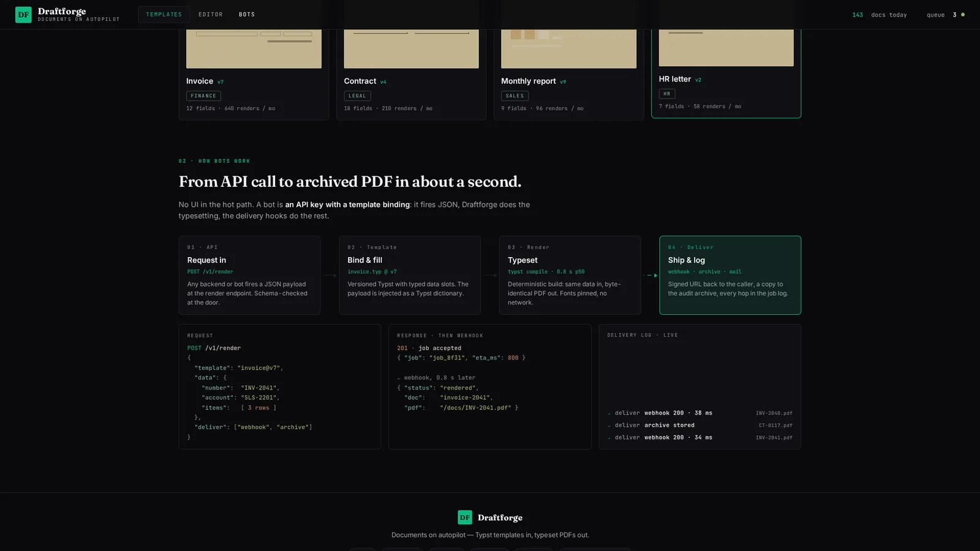
Task: Select the SALES category tag
Action: [x=514, y=96]
